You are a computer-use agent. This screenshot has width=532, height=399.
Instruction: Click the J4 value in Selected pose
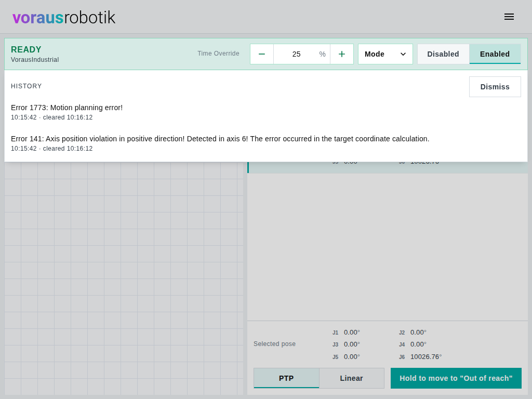(418, 344)
